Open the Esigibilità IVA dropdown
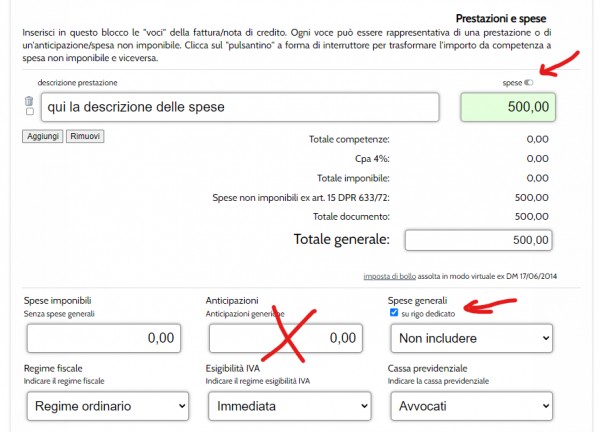Viewport: 600px width, 432px height. coord(288,406)
